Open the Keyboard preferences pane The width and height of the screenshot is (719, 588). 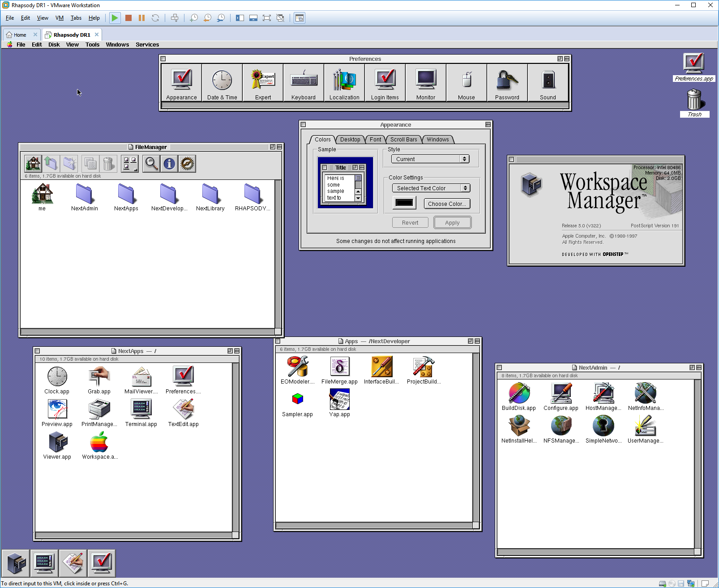[304, 83]
